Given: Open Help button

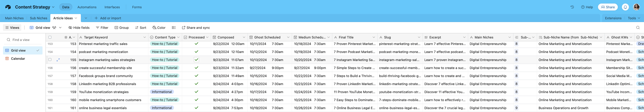Looking at the screenshot, I should coord(587,7).
